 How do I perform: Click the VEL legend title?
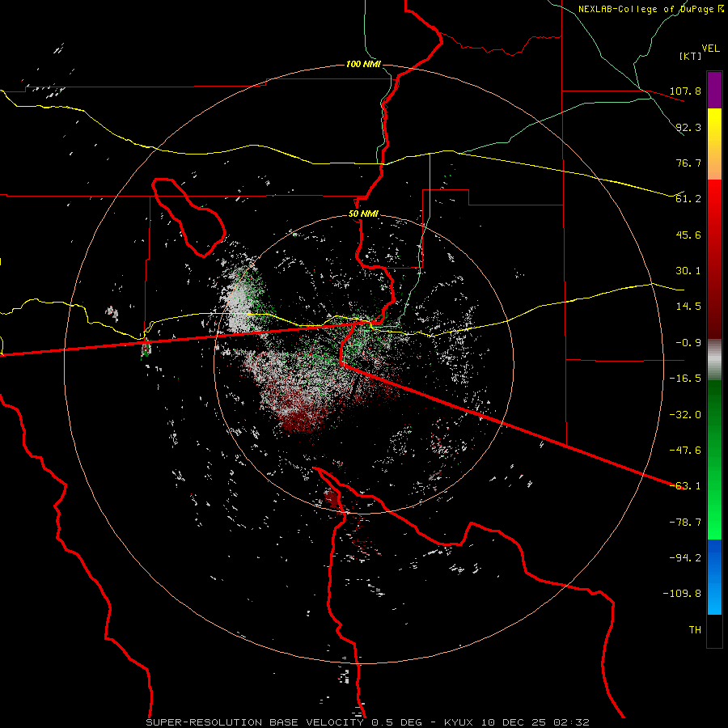[710, 49]
